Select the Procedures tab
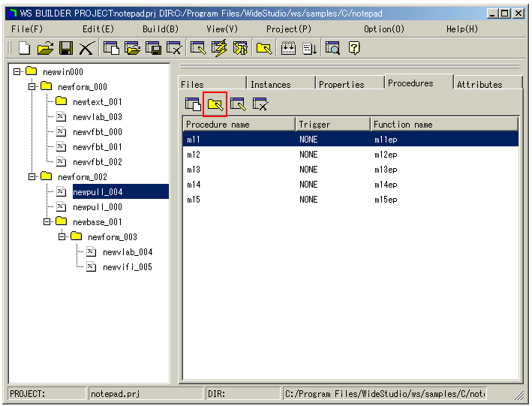 419,83
